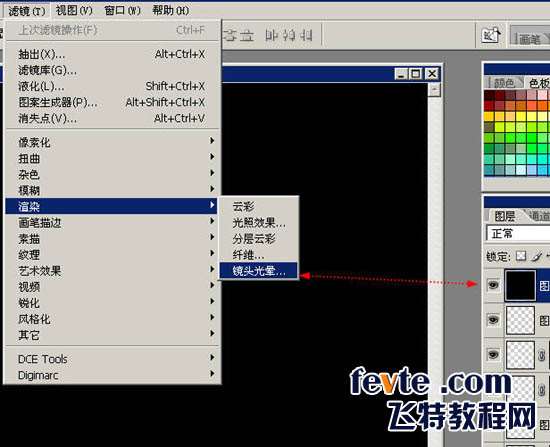
Task: Open 艺术效果 filter category
Action: [112, 271]
